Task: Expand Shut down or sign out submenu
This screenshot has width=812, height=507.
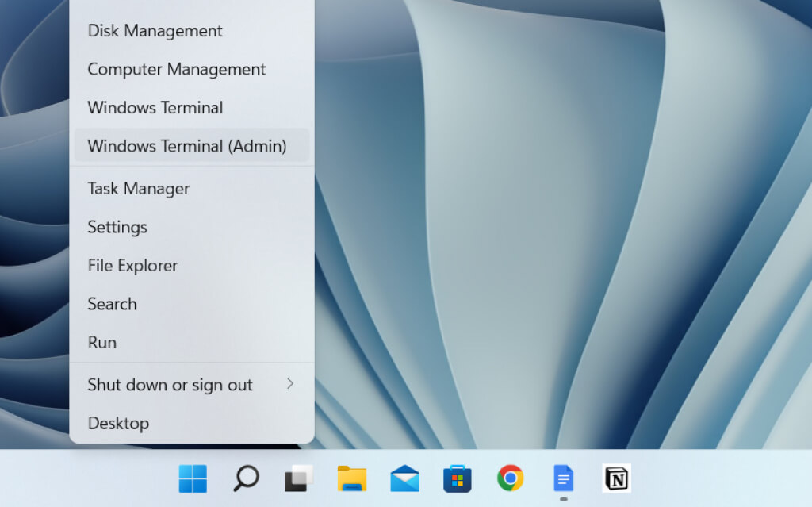Action: tap(192, 384)
